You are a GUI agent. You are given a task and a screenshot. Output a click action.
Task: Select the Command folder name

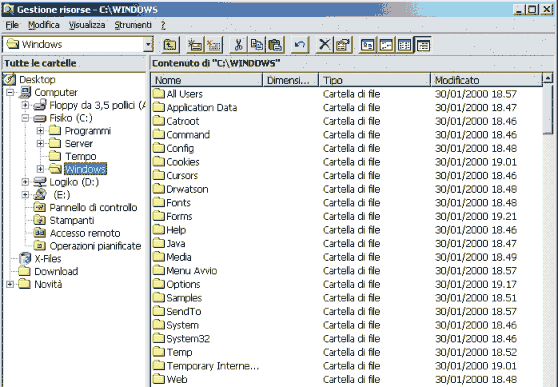point(188,135)
